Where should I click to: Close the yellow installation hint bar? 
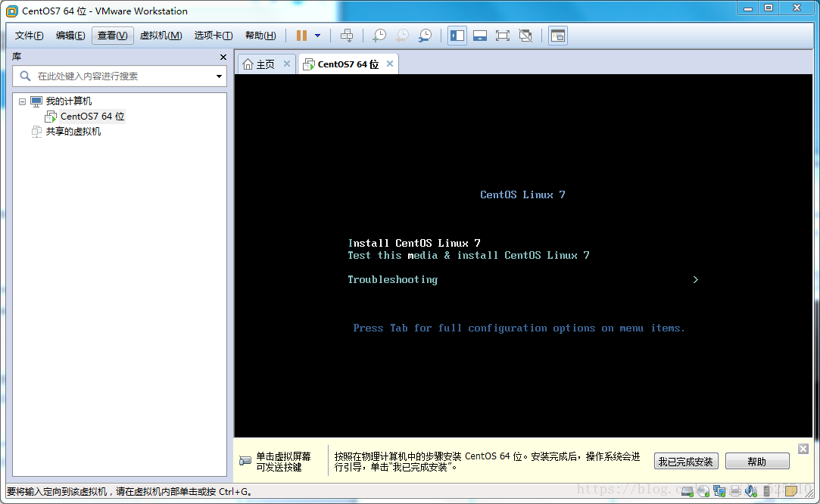[x=803, y=449]
